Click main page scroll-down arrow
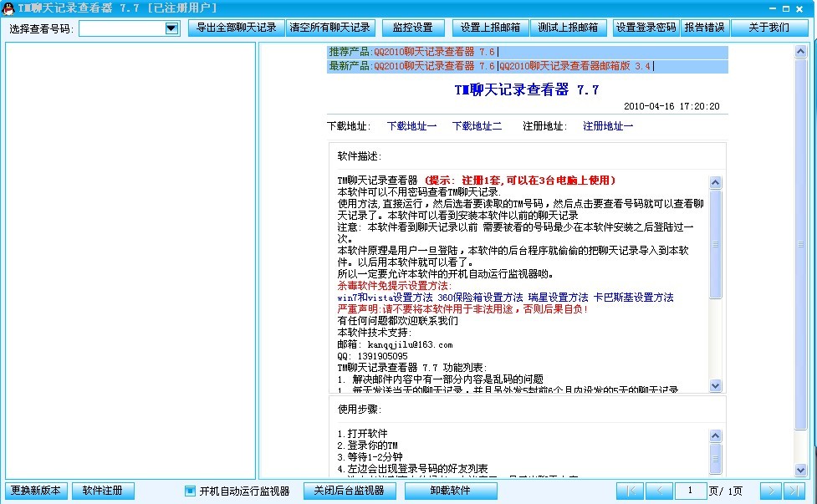817x504 pixels. point(801,470)
